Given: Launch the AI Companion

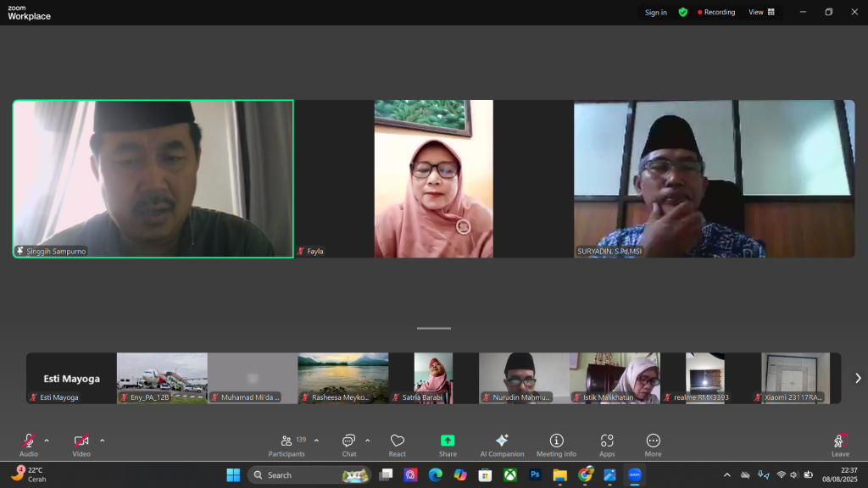Looking at the screenshot, I should click(502, 445).
